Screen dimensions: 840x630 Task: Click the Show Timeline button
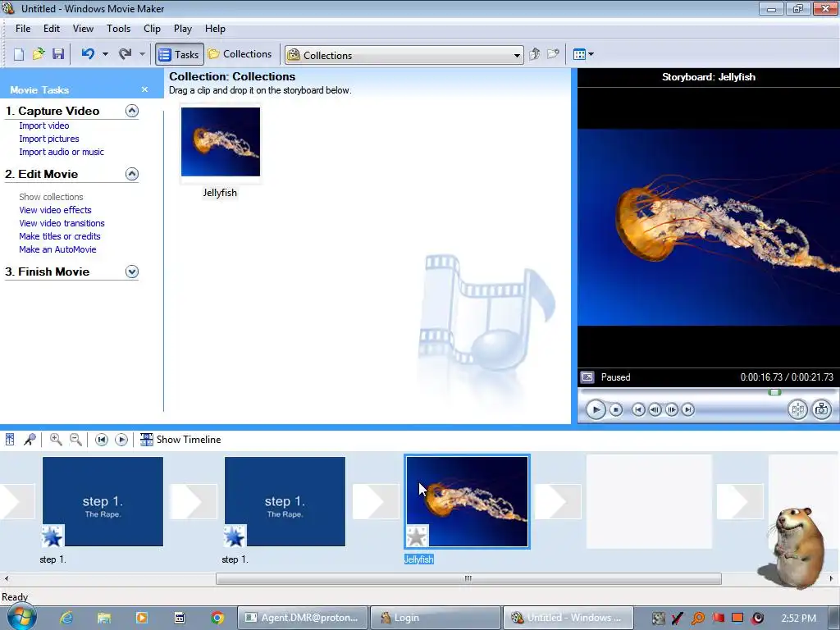[180, 440]
